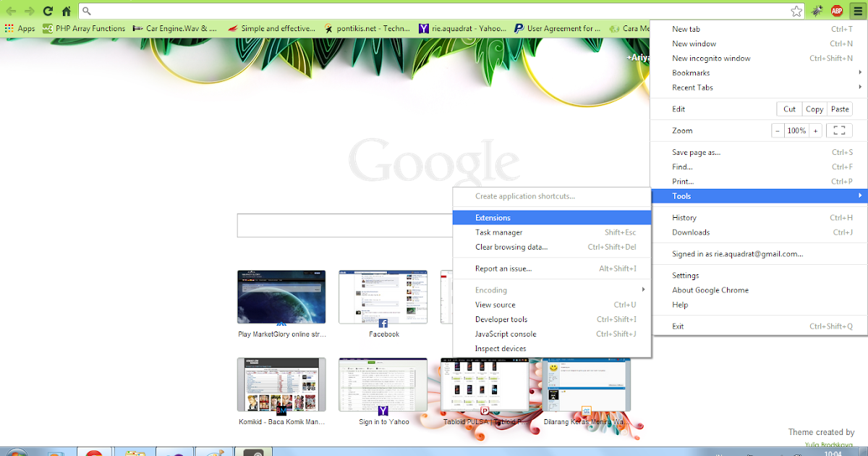Screen dimensions: 868x456
Task: Select Save page as...
Action: (x=758, y=153)
